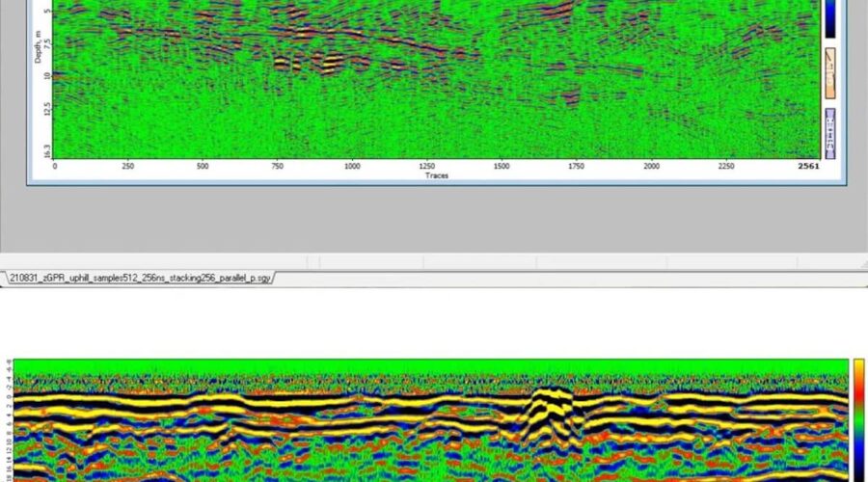Click the bold 2561 last trace number
The height and width of the screenshot is (482, 868).
(808, 166)
